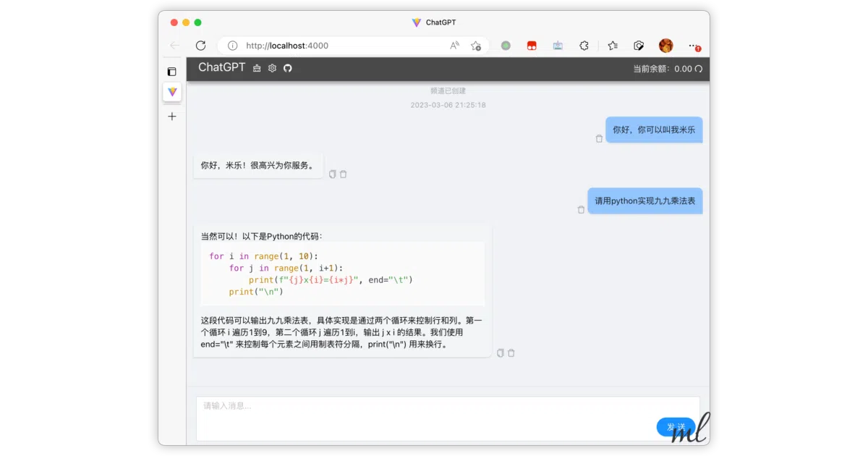Click the code block with the for loops

(343, 274)
